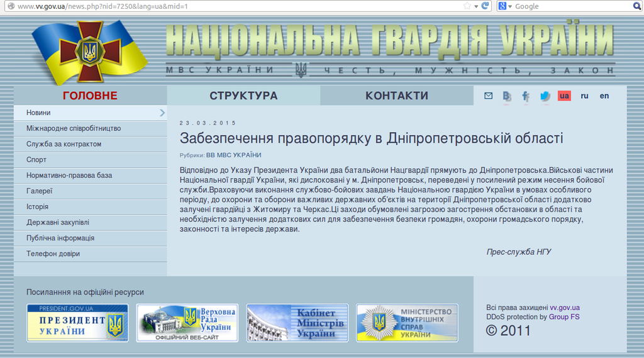Viewport: 644px width, 358px height.
Task: Expand the Новини chevron arrow
Action: [x=162, y=113]
